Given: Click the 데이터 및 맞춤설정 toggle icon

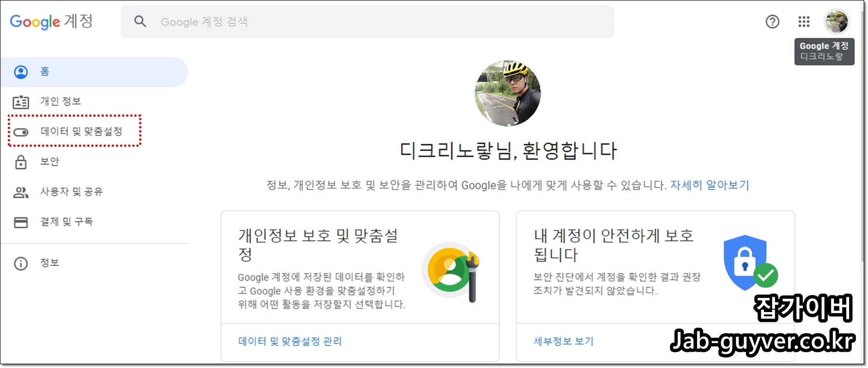Looking at the screenshot, I should click(21, 132).
